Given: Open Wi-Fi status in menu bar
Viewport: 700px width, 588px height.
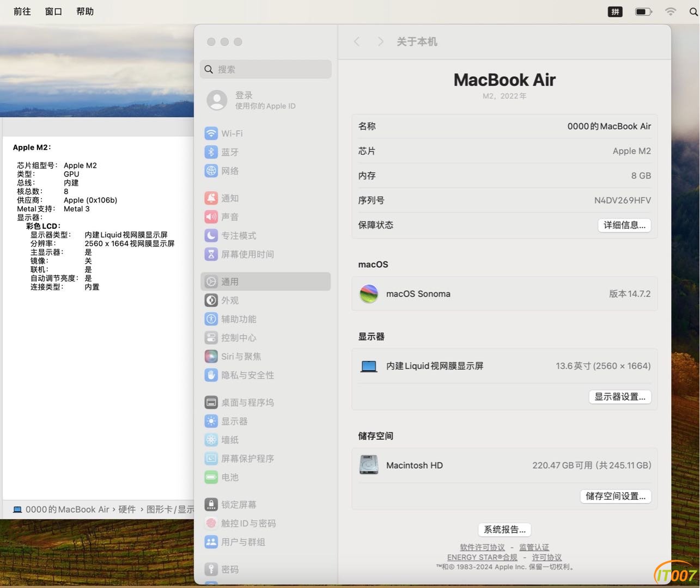Looking at the screenshot, I should [x=671, y=11].
